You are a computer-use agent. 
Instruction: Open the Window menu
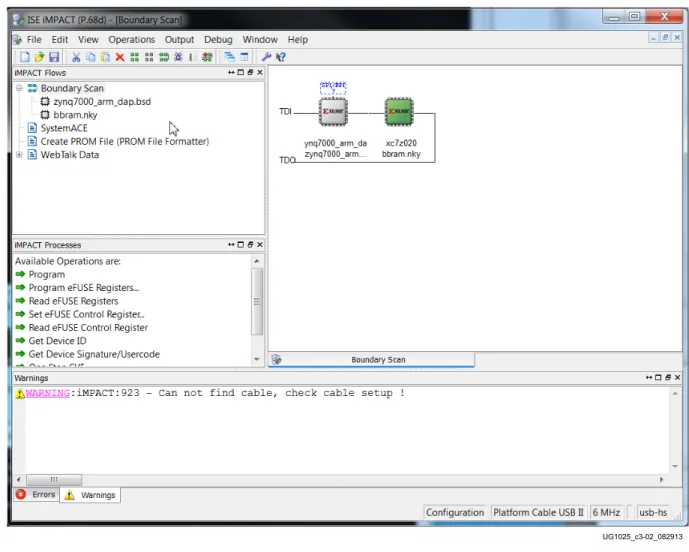tap(260, 40)
